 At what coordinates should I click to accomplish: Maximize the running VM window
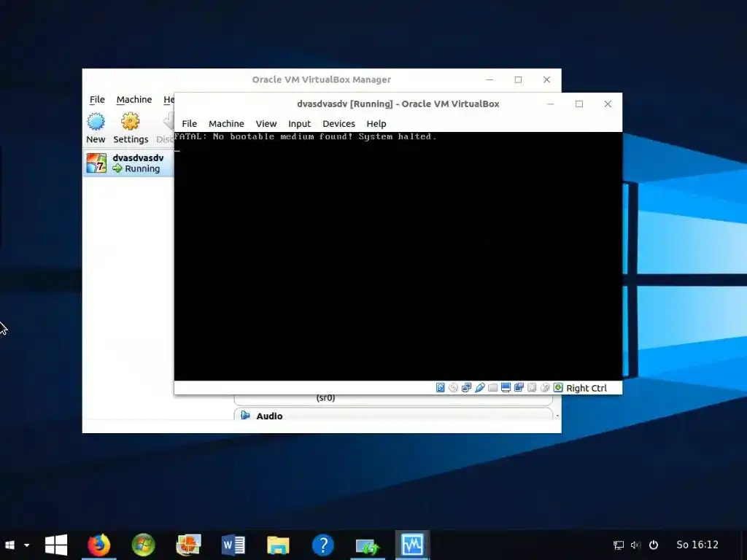(x=578, y=104)
